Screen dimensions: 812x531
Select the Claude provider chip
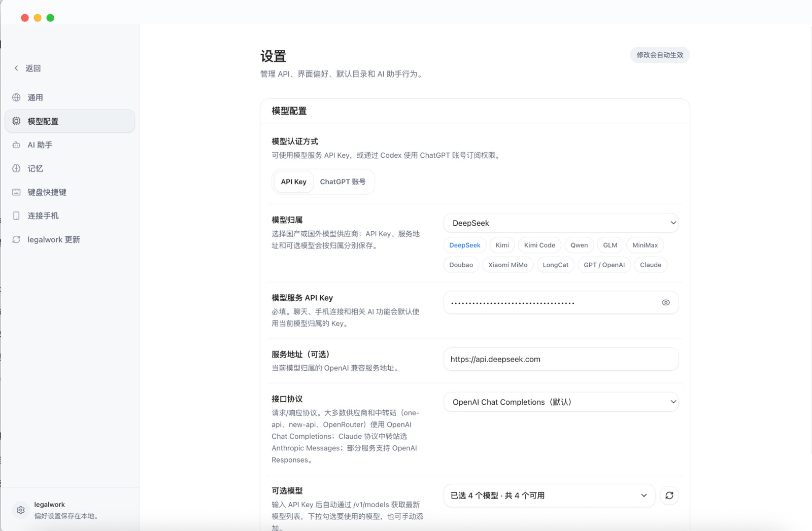coord(651,265)
